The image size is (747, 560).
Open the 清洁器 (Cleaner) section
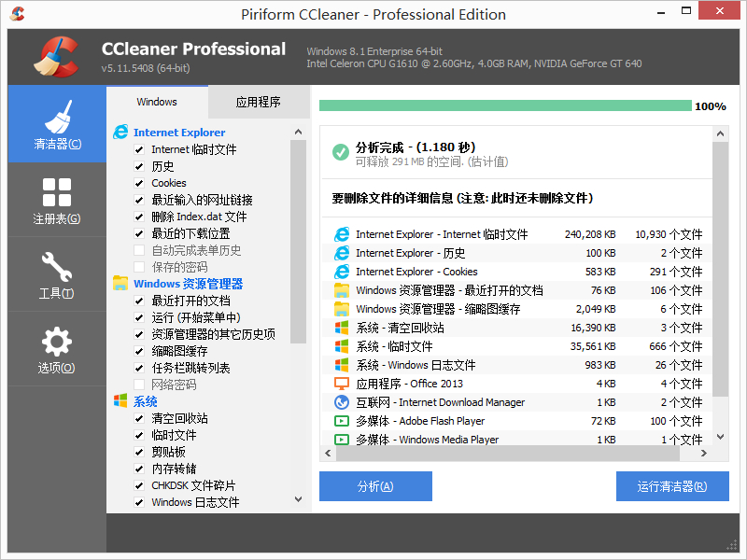tap(57, 124)
